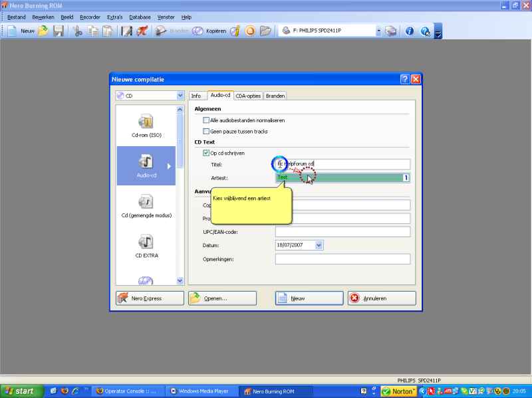
Task: Click into the UPC/EAN-code field
Action: [x=342, y=232]
